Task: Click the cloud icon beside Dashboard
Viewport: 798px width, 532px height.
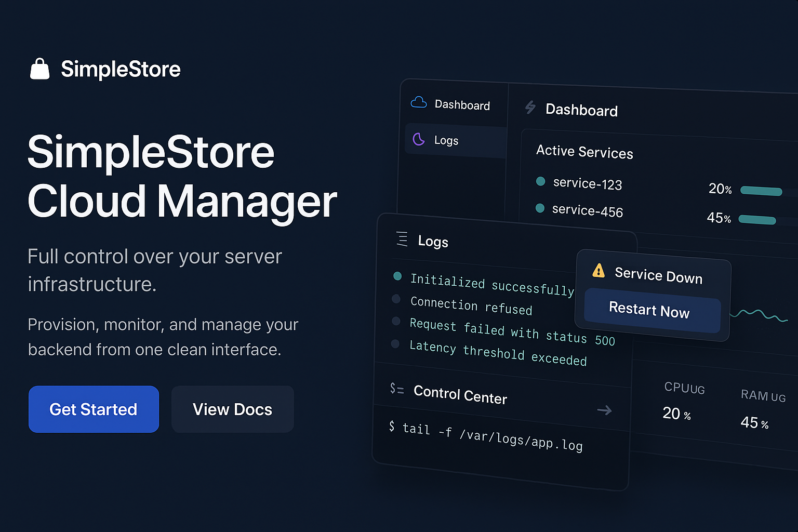Action: tap(419, 102)
